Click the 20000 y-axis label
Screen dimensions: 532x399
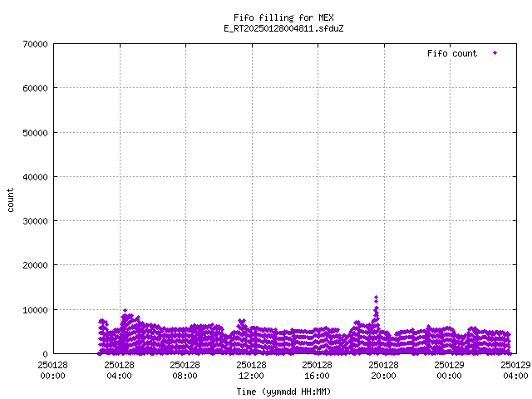[x=35, y=265]
